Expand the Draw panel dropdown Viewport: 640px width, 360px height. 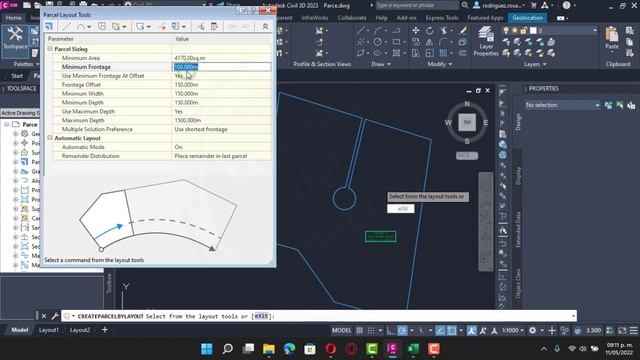381,64
